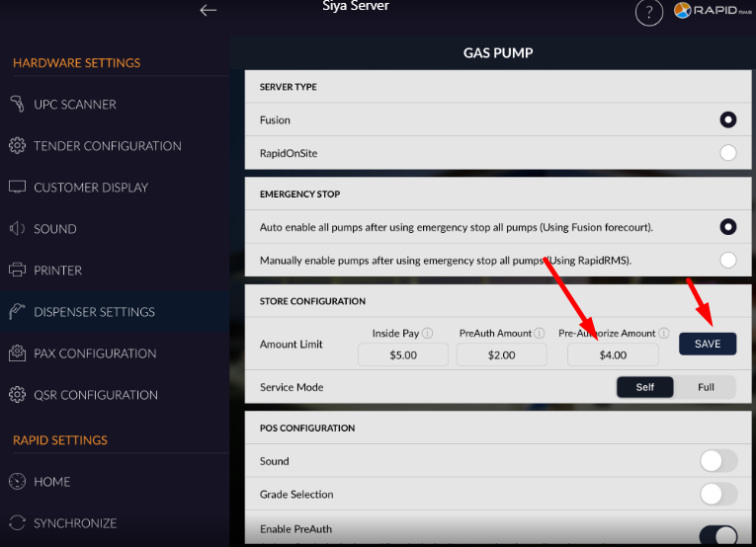
Task: Open Dispenser Settings menu item
Action: click(x=94, y=312)
